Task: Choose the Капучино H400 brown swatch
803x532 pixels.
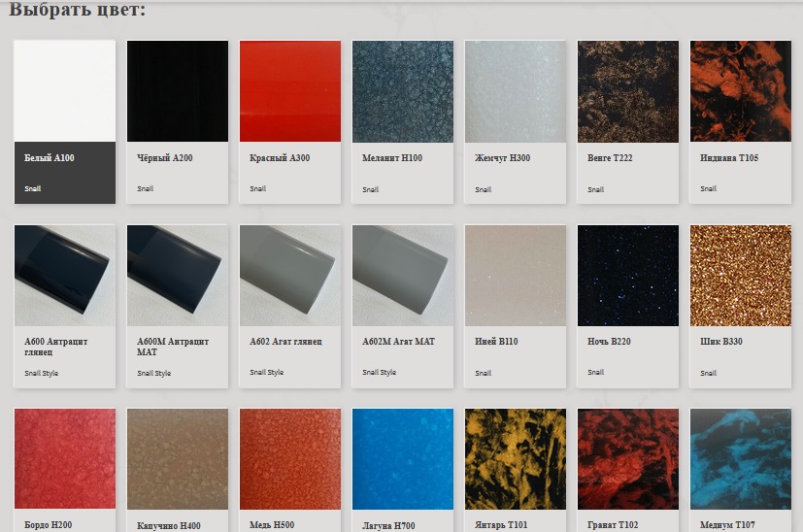Action: click(178, 458)
